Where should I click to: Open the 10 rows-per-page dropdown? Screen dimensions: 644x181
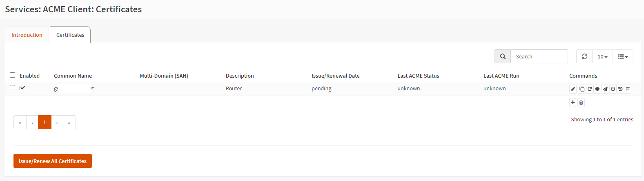[x=602, y=56]
